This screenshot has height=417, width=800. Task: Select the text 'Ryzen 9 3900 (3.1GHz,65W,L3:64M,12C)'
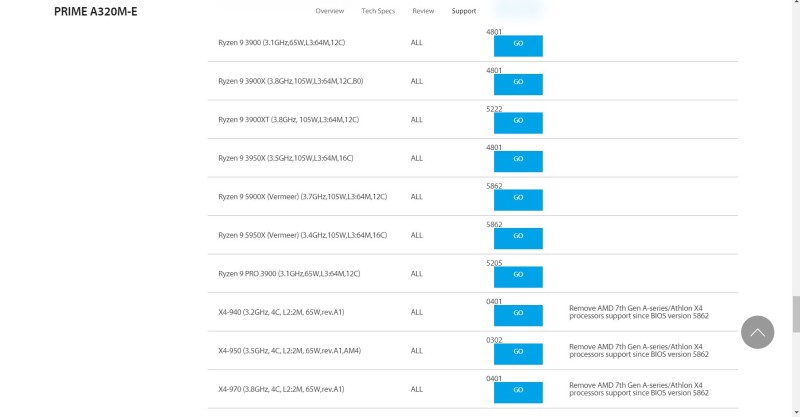pos(282,43)
